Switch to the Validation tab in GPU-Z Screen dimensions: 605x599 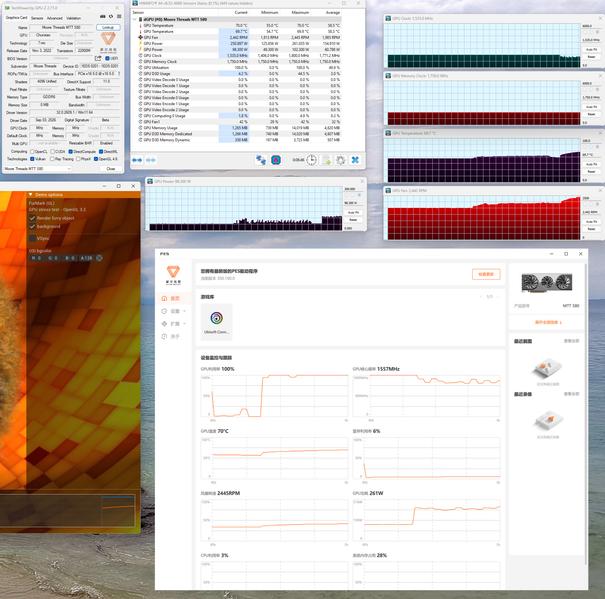73,18
